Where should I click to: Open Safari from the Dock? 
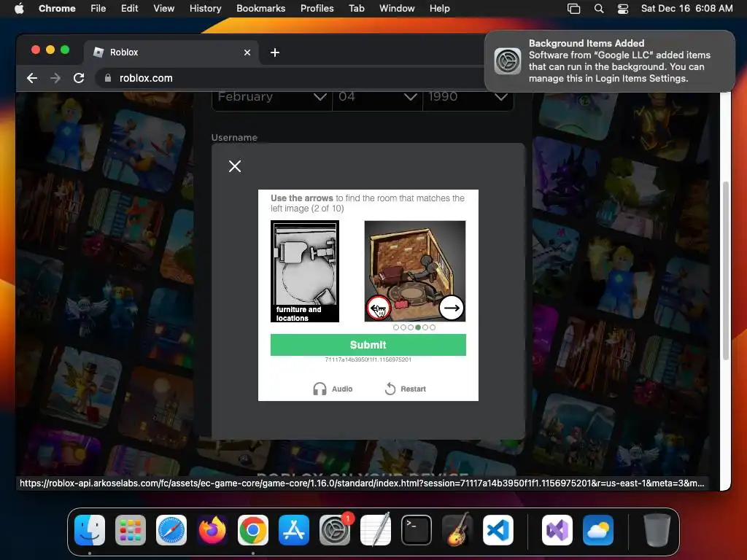click(171, 530)
